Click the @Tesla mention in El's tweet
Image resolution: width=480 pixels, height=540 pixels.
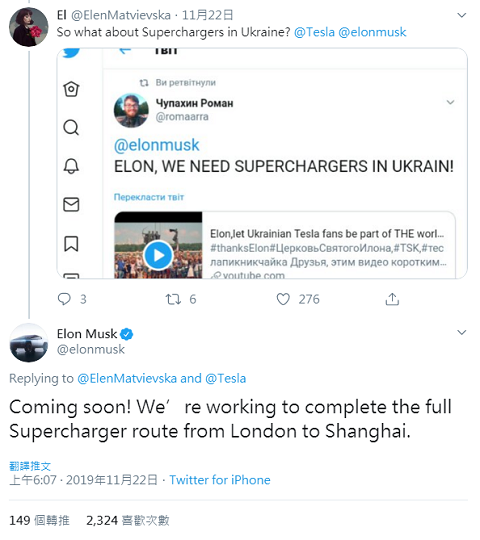pos(314,32)
